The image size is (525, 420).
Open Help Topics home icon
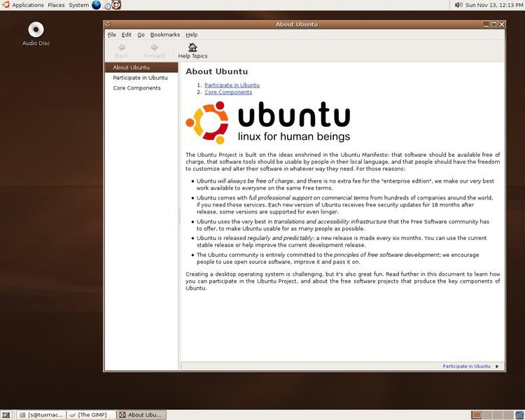[192, 51]
